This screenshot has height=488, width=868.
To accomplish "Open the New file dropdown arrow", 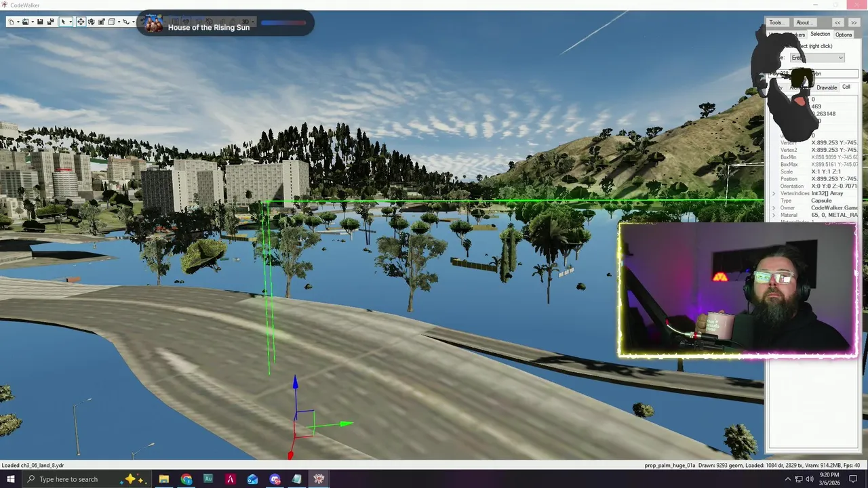I will (18, 22).
